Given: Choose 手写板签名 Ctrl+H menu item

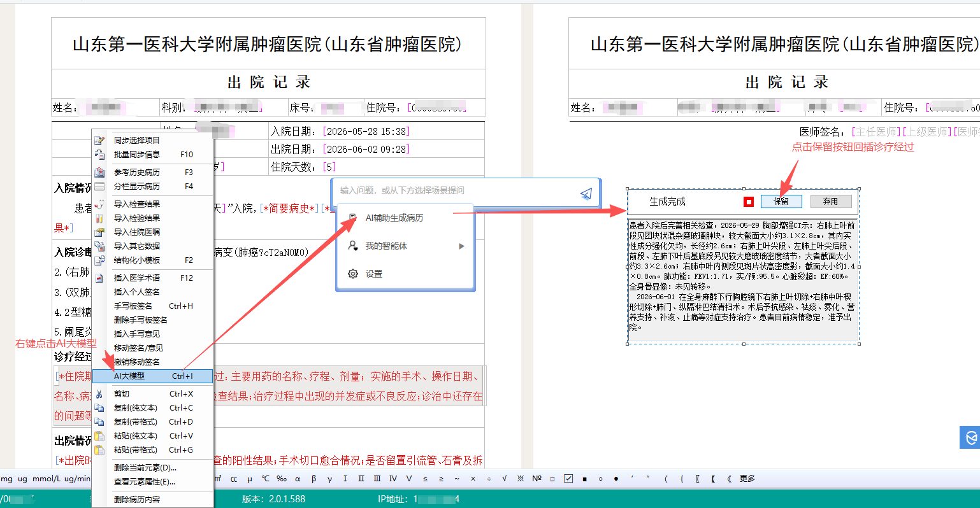Looking at the screenshot, I should click(x=152, y=306).
